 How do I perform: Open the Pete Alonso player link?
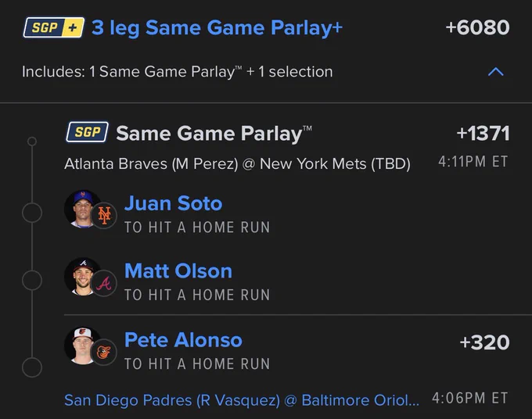point(184,340)
